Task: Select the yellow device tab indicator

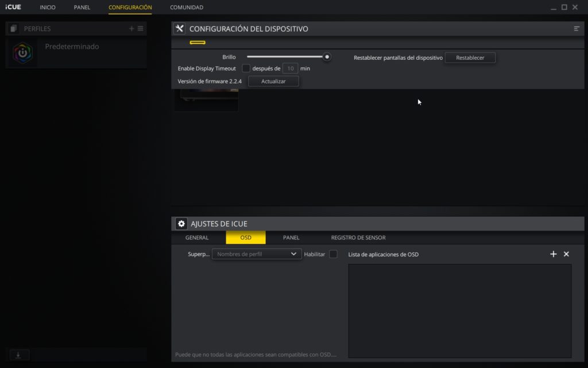Action: (x=198, y=43)
